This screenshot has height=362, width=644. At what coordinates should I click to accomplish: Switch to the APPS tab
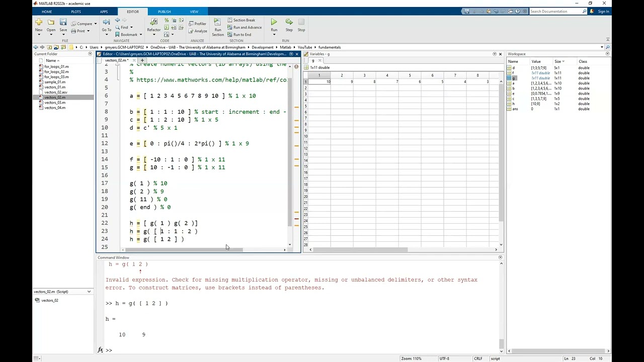104,12
